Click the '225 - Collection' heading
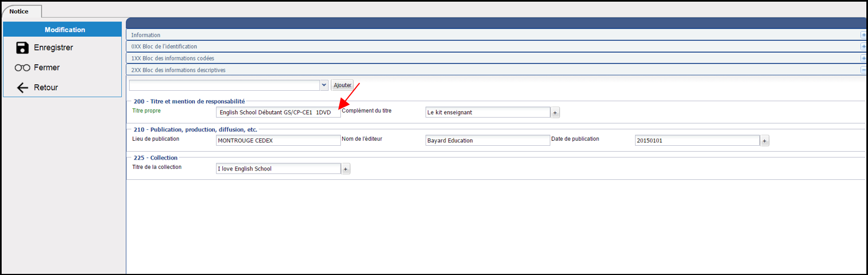Viewport: 868px width, 275px height. click(x=155, y=157)
